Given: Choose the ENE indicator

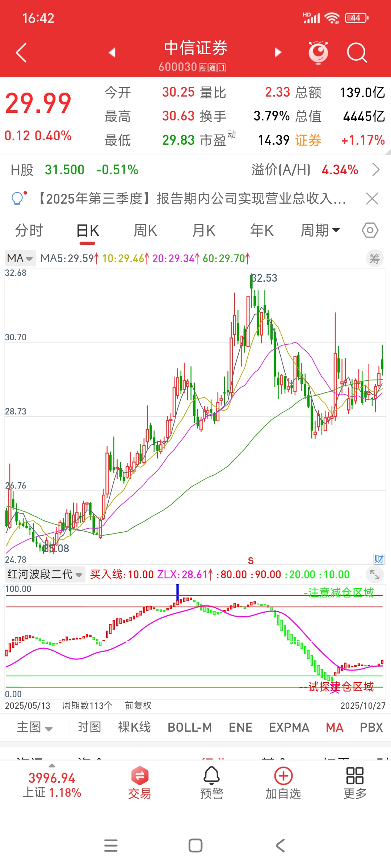Looking at the screenshot, I should (240, 727).
